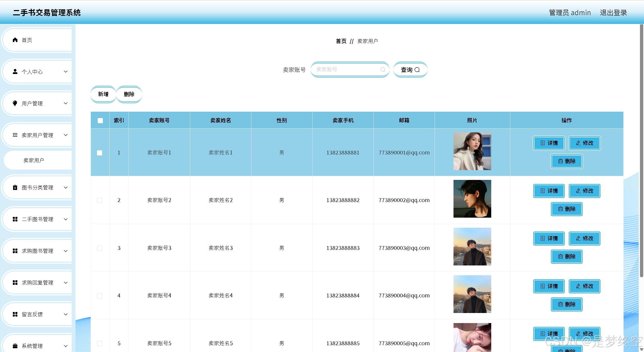Image resolution: width=644 pixels, height=352 pixels.
Task: Click the list icon for 卖家用户管理
Action: [x=15, y=135]
